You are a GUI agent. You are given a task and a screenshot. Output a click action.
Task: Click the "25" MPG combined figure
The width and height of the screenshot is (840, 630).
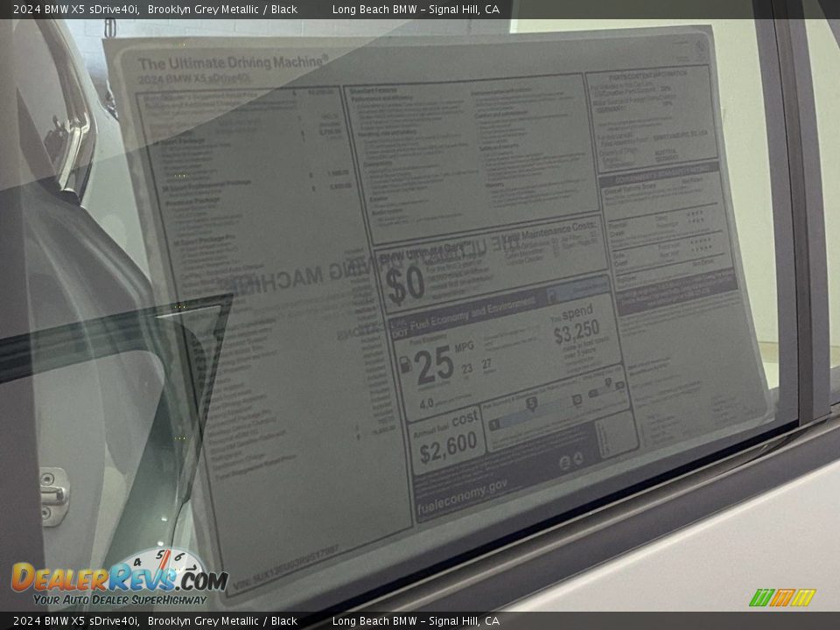point(434,365)
